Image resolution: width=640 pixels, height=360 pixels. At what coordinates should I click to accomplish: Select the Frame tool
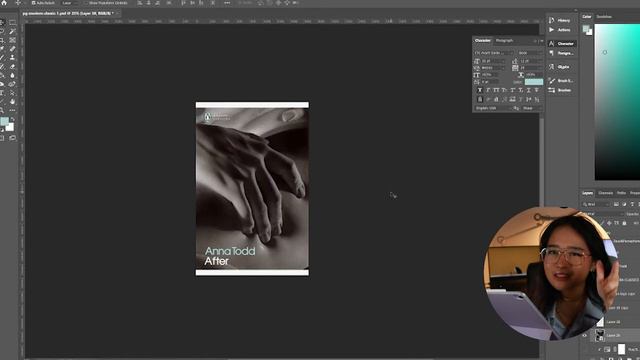pos(12,40)
